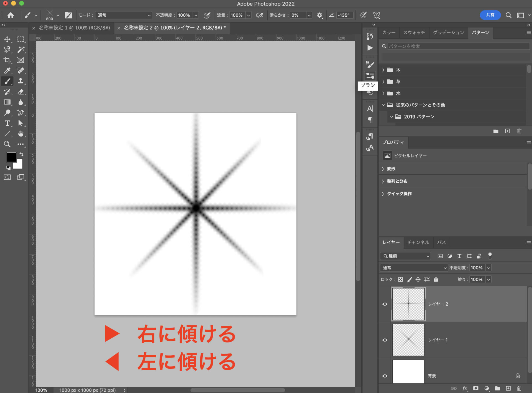Select the Line tool
Viewport: 532px width, 393px height.
point(7,134)
